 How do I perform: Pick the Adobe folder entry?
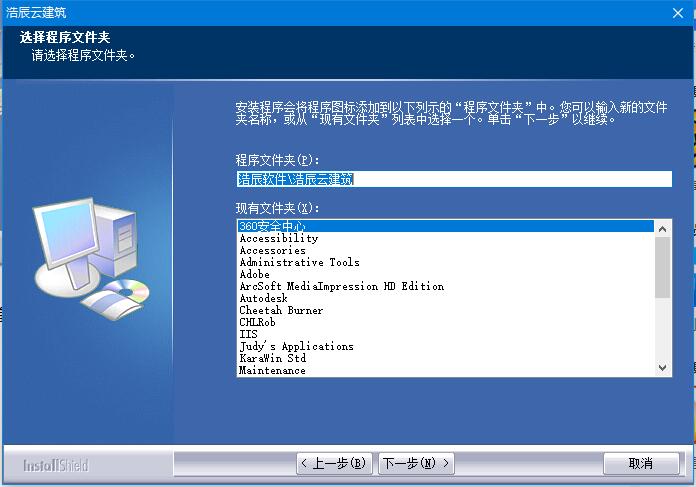coord(254,274)
